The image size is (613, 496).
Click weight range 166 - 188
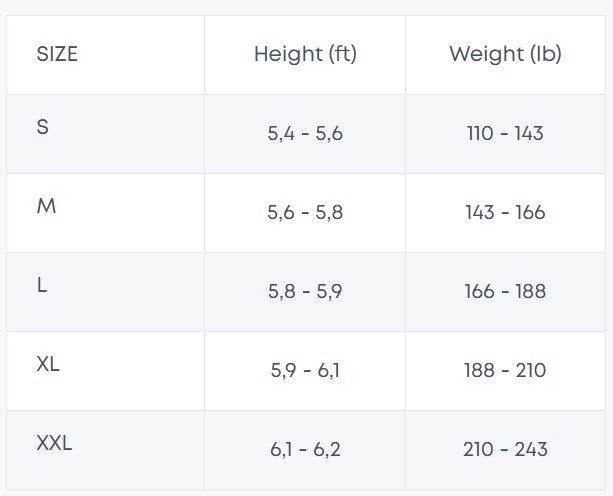(x=505, y=291)
